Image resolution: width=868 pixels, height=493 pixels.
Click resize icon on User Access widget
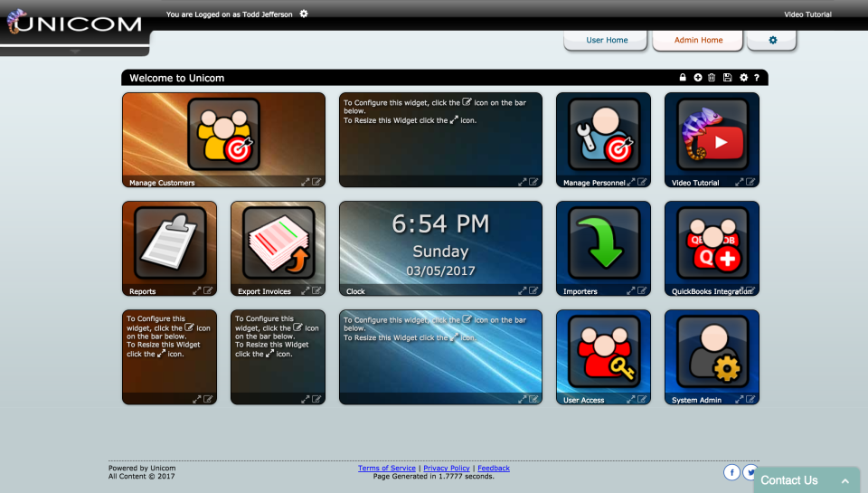[630, 399]
